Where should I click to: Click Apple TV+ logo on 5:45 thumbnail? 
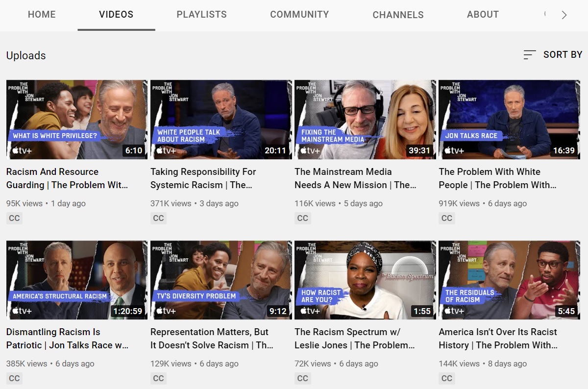click(x=454, y=311)
